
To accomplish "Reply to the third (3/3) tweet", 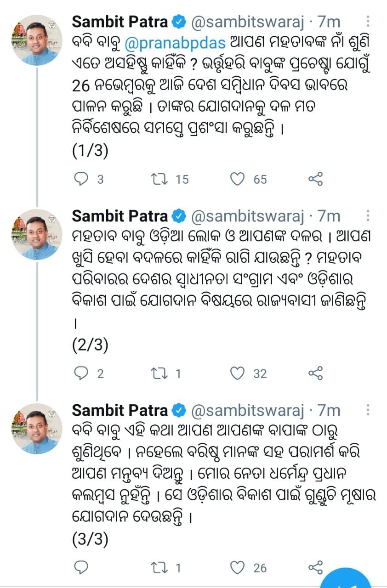I will (81, 568).
